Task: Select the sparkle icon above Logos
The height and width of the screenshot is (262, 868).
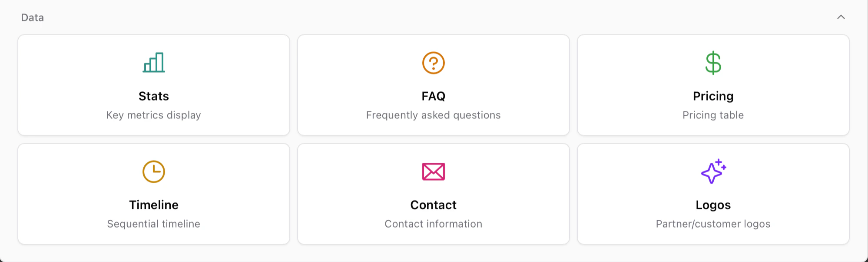Action: point(713,171)
